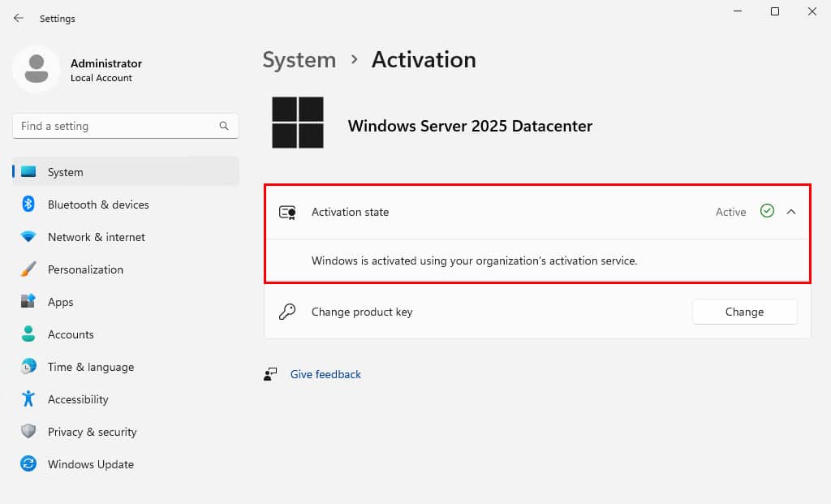Click the Network Wi-Fi icon in the sidebar
Screen dimensions: 831x504
coord(28,236)
